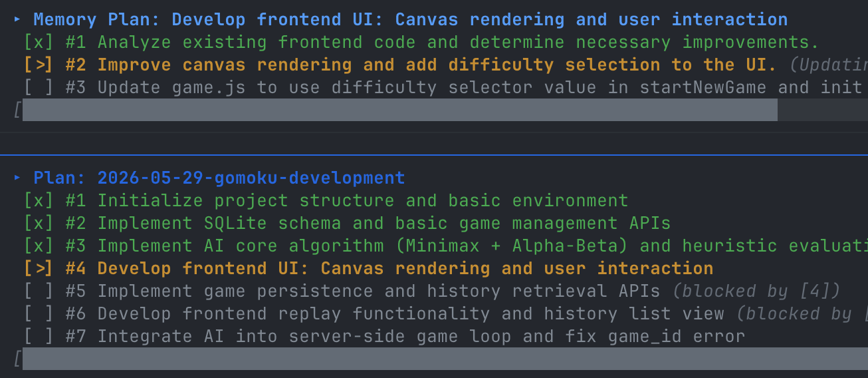Click the gray input bar under Memory Plan
This screenshot has width=868, height=378.
coord(400,110)
